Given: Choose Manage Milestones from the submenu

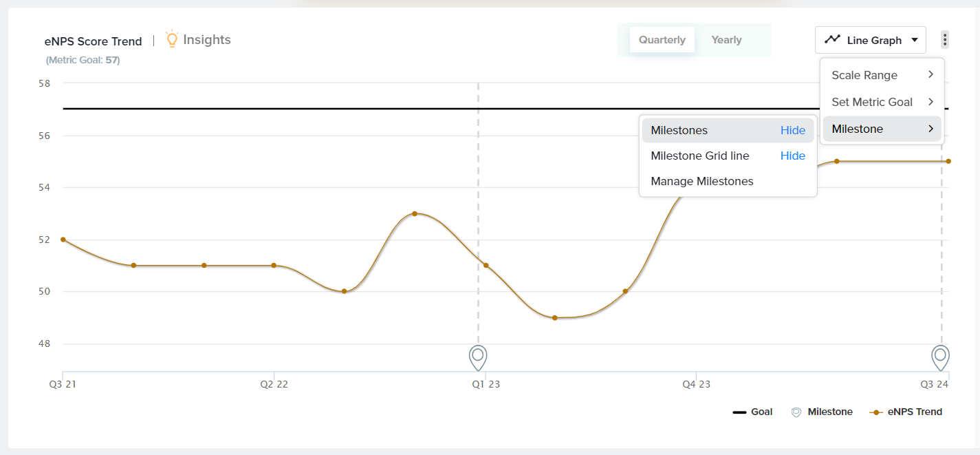Looking at the screenshot, I should click(701, 182).
